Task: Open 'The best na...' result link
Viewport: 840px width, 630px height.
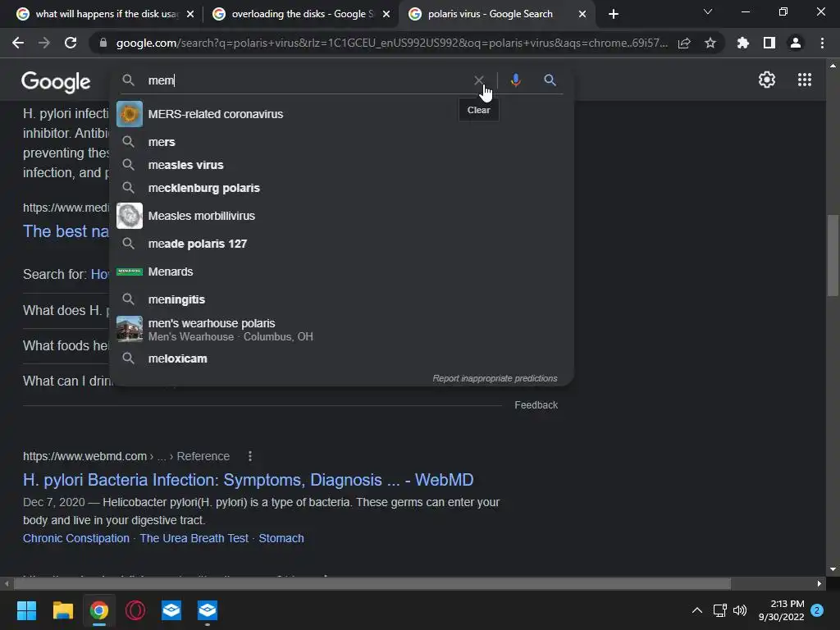Action: point(66,231)
